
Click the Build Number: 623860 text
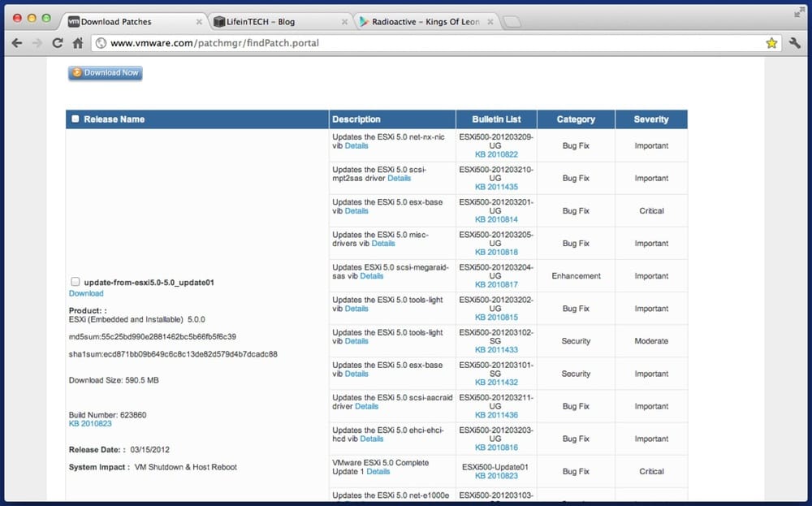[108, 415]
